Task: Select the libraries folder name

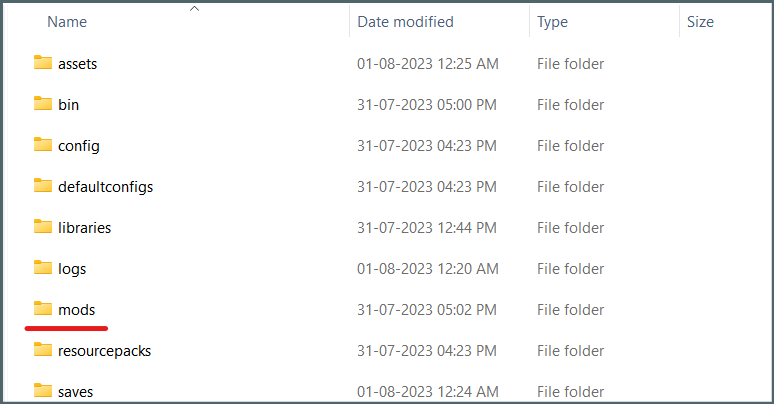Action: click(84, 228)
